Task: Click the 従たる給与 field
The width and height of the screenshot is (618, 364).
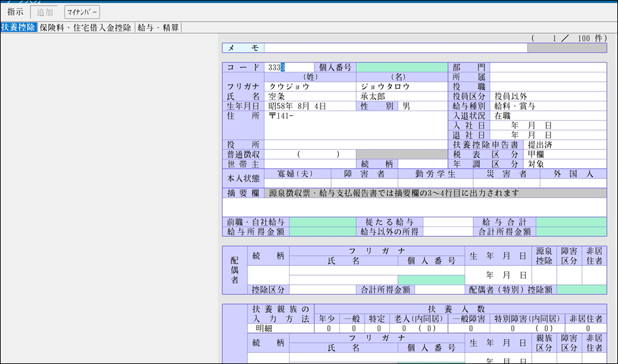Action: (448, 222)
